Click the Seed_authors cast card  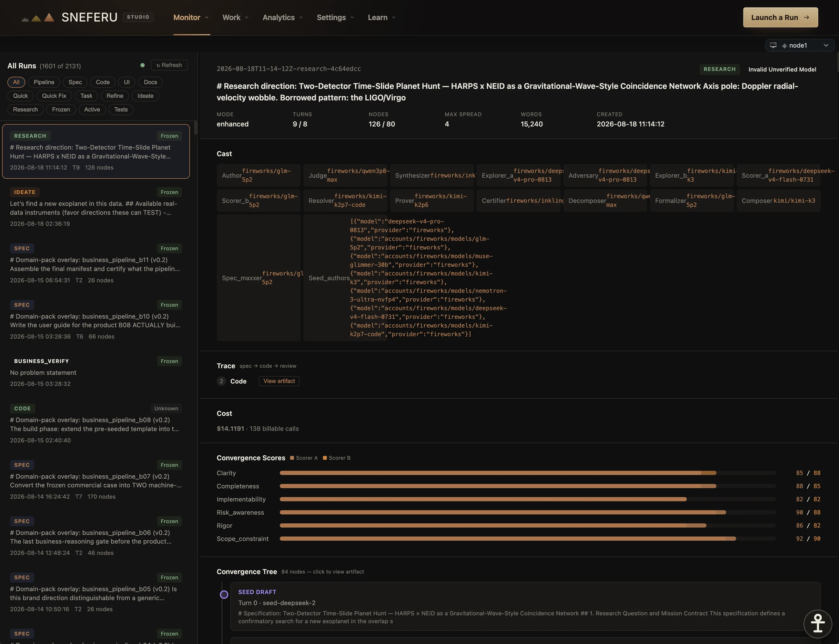[x=345, y=278]
